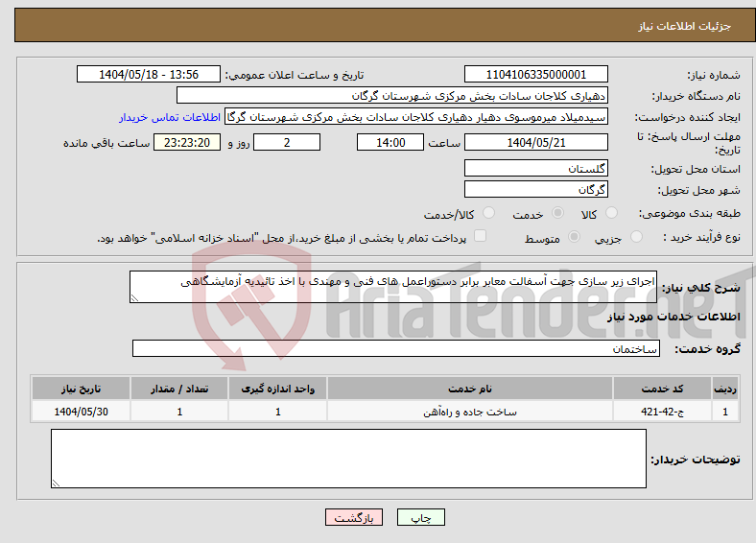Select the کالا/خدمت radio button
This screenshot has width=756, height=543.
489,213
